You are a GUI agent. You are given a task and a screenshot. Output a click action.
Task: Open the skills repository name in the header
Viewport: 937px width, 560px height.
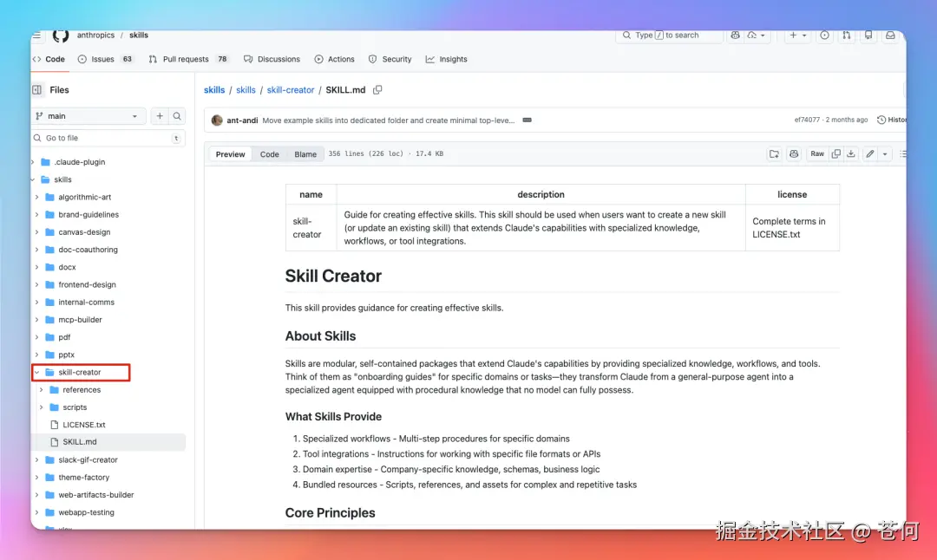(x=139, y=36)
